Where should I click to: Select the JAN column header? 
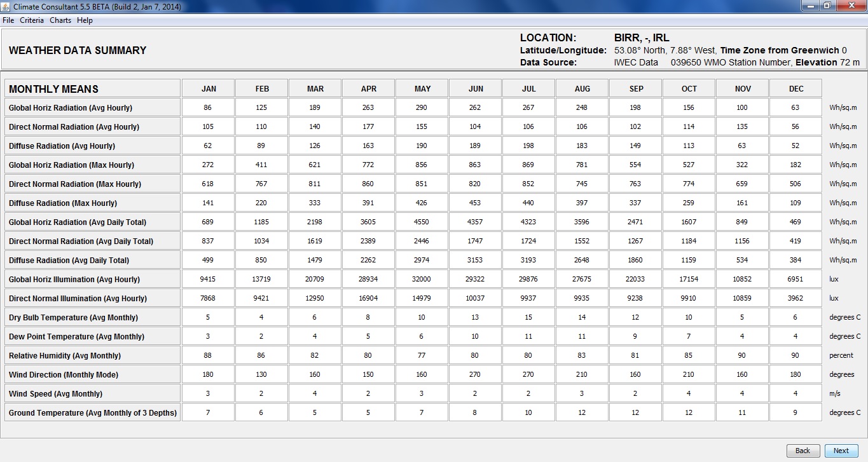click(x=208, y=89)
